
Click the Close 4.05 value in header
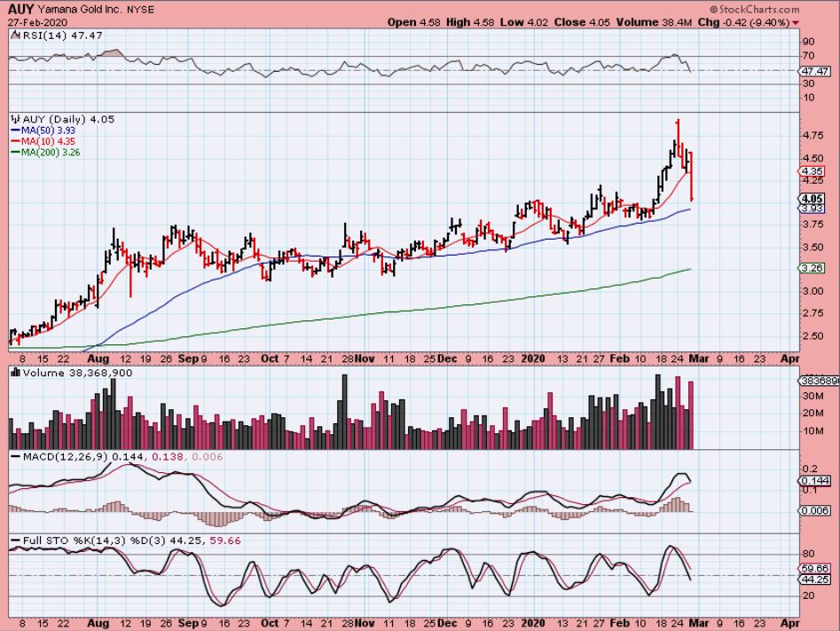(x=582, y=22)
